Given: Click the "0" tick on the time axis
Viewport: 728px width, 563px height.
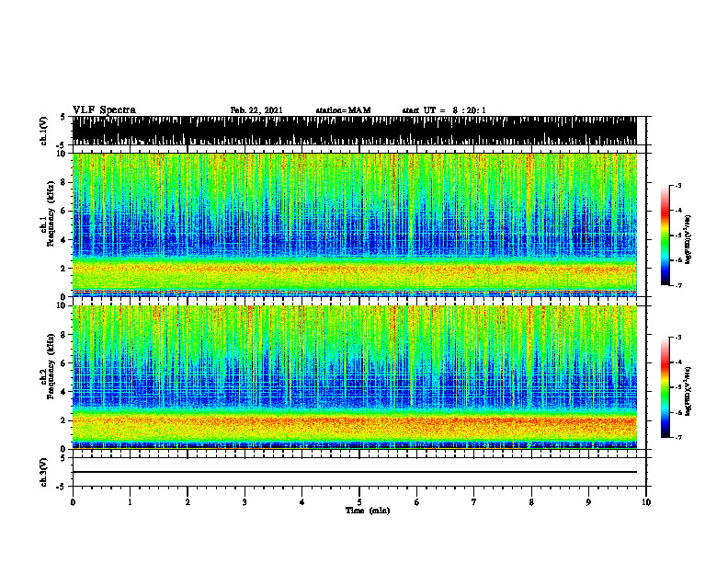Looking at the screenshot, I should 73,501.
